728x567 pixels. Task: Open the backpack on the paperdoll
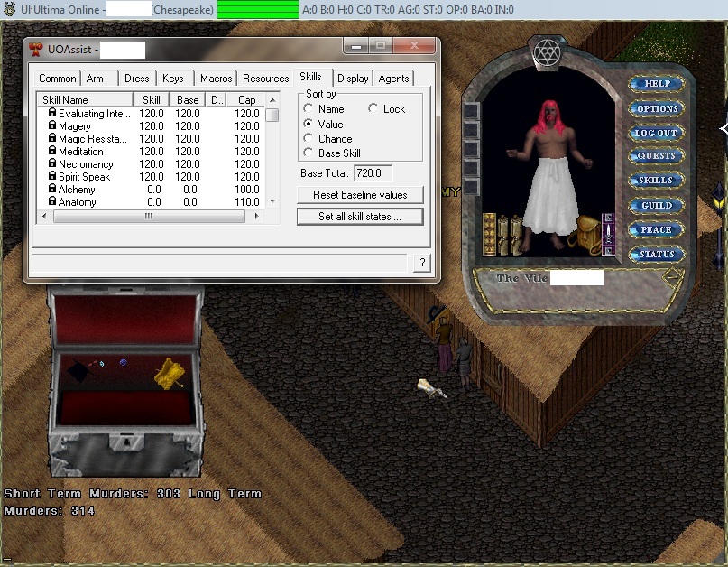(x=585, y=234)
